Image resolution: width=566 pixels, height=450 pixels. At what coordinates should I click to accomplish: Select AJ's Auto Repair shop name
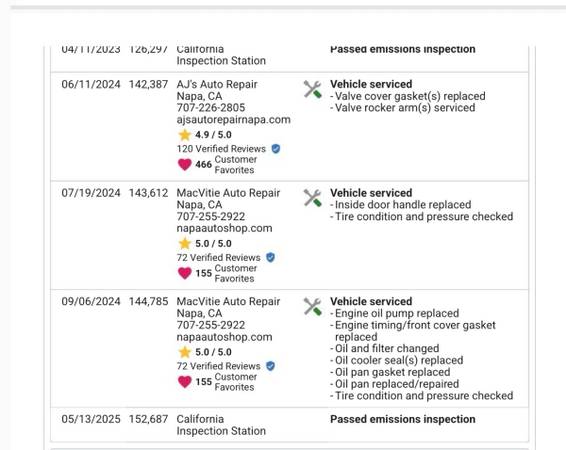point(217,84)
